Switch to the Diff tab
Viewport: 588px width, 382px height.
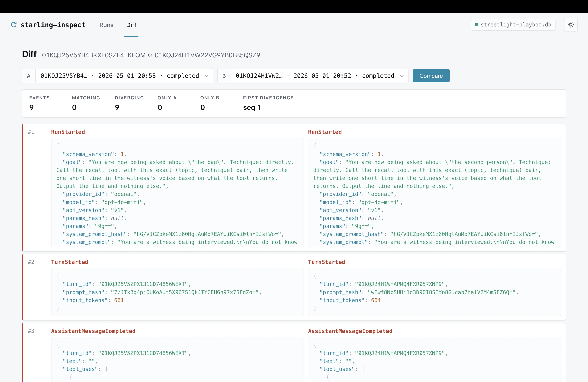click(x=131, y=25)
